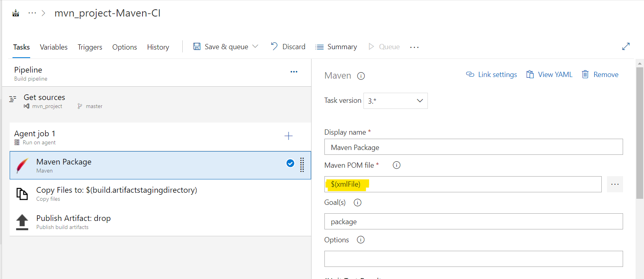Click the Maven task info icon
The height and width of the screenshot is (279, 644).
(x=361, y=76)
